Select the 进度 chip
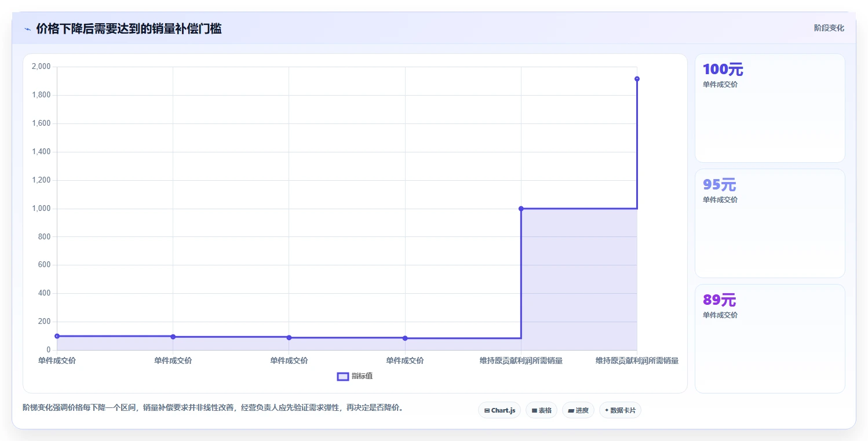The height and width of the screenshot is (441, 868). coord(578,410)
